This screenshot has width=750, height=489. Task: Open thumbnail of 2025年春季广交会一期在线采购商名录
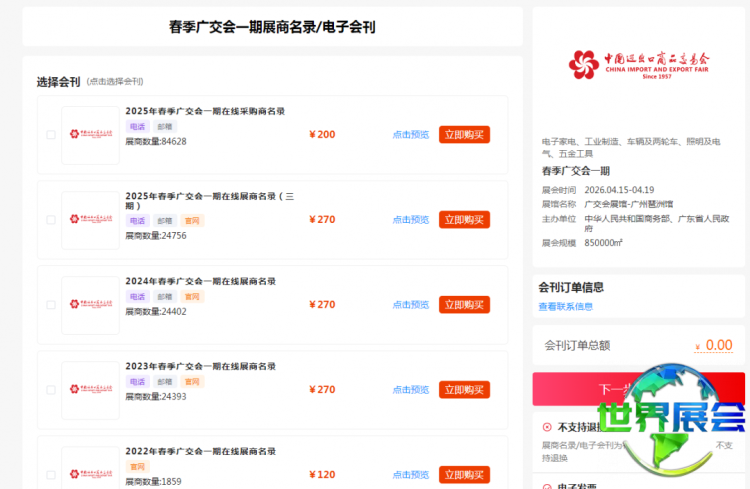tap(90, 135)
